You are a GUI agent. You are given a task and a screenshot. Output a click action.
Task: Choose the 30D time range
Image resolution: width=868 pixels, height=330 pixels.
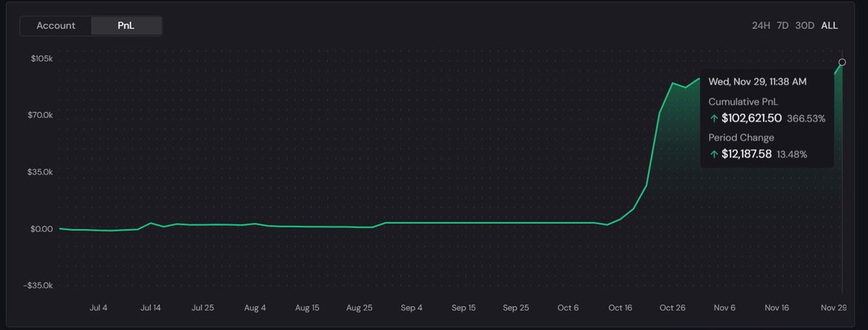805,25
